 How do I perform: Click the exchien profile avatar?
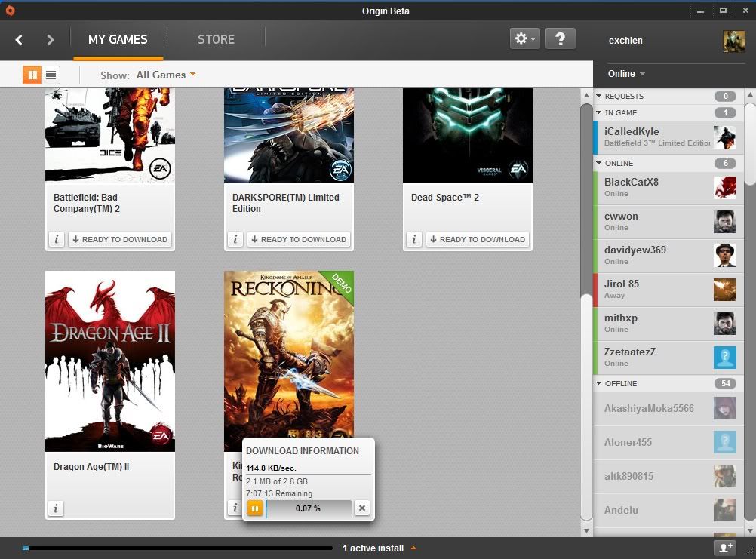point(734,41)
